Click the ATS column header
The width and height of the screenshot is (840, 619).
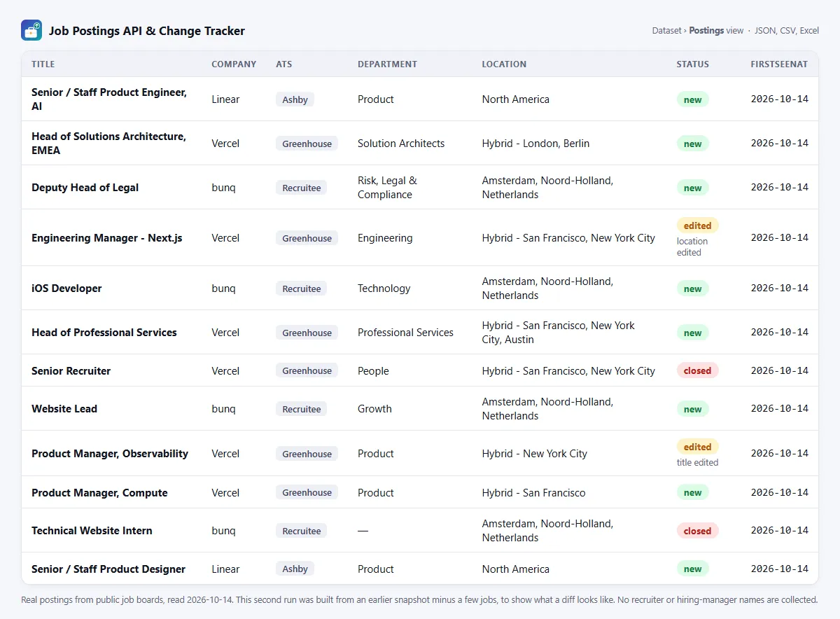[284, 64]
